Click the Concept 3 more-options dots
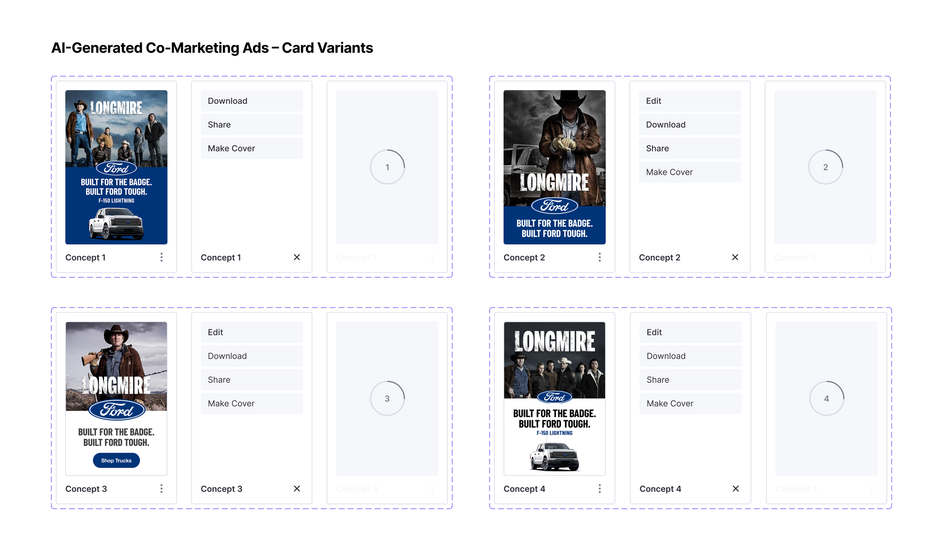This screenshot has height=560, width=943. pyautogui.click(x=161, y=489)
